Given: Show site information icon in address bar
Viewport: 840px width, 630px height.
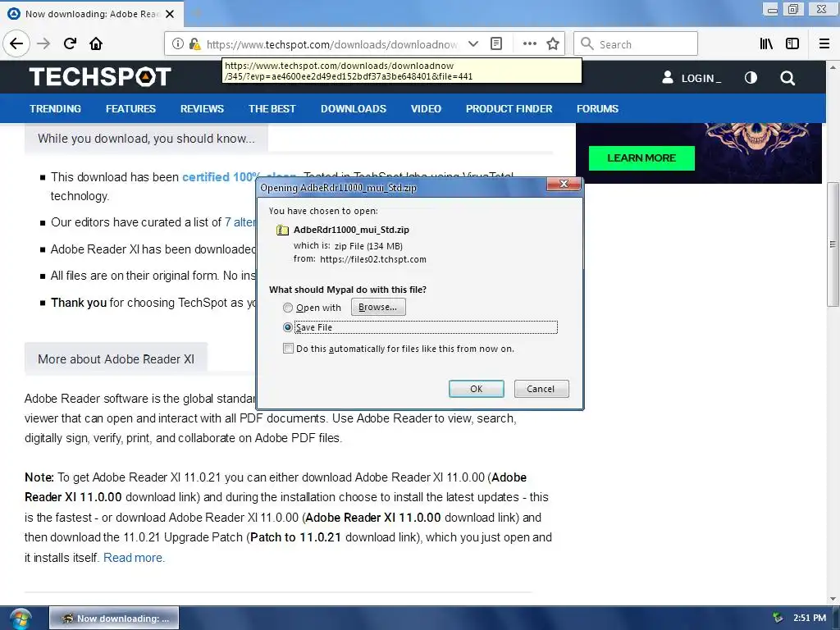Looking at the screenshot, I should click(178, 44).
